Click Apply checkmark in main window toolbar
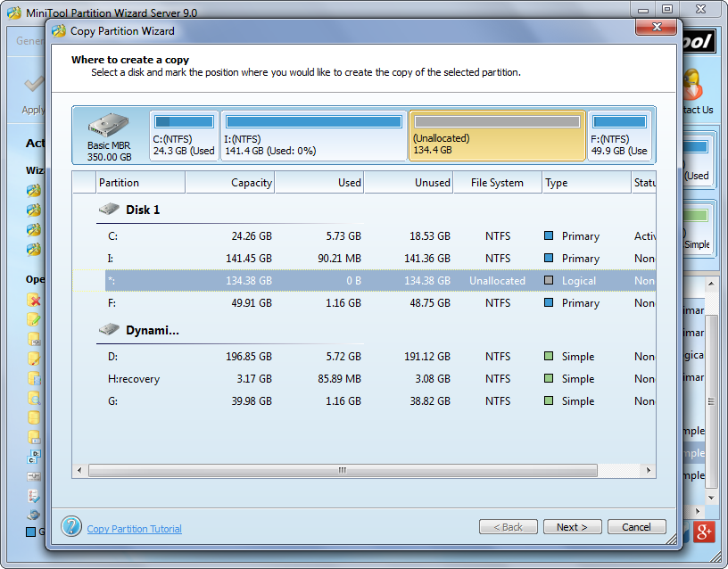 (x=35, y=84)
